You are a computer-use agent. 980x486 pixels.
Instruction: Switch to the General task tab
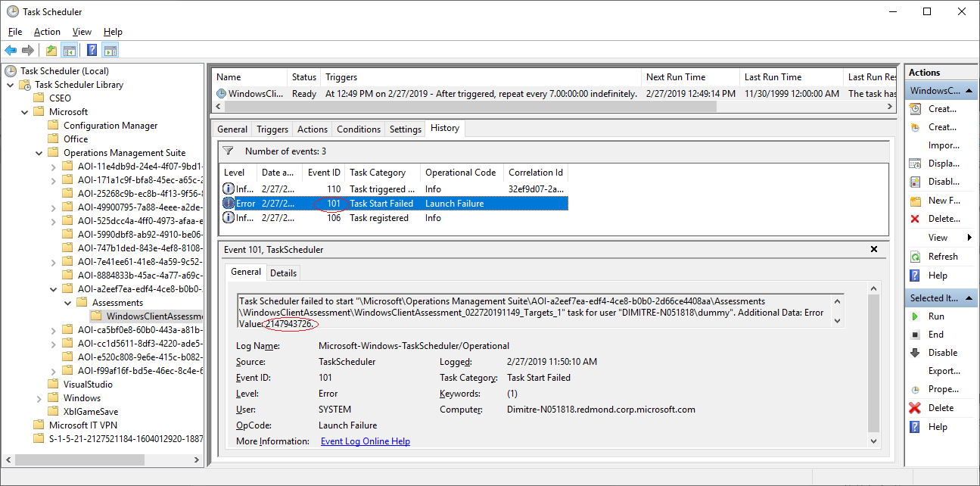pyautogui.click(x=232, y=129)
